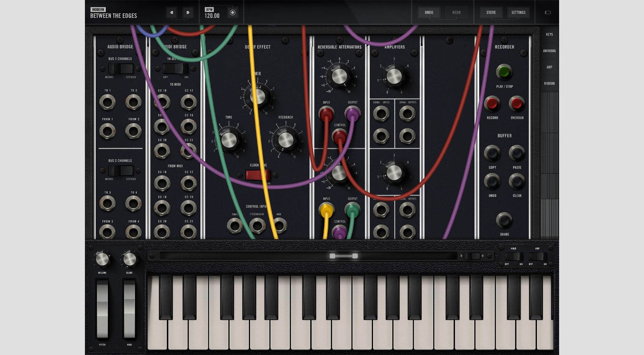Select the Delay FEEDBACK control input jack
Image resolution: width=644 pixels, height=355 pixels.
tap(257, 226)
